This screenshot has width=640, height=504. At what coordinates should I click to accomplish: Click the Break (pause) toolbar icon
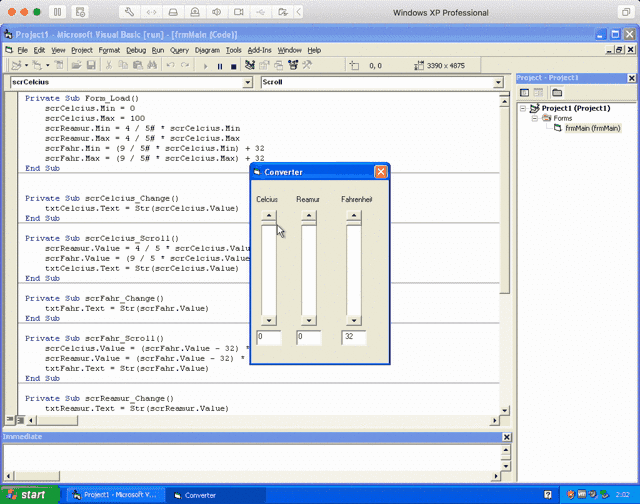coord(220,66)
